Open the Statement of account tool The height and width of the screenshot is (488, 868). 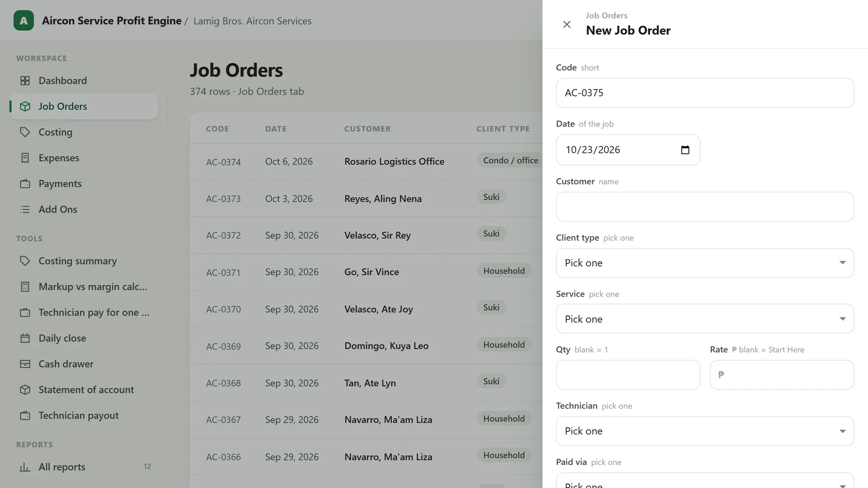(x=84, y=389)
